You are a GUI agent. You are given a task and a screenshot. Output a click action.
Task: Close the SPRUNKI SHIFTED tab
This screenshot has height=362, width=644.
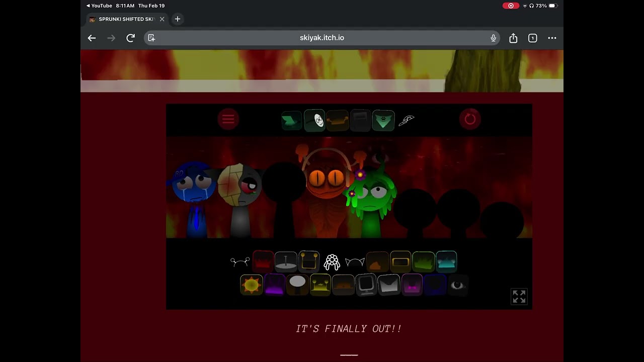tap(162, 19)
